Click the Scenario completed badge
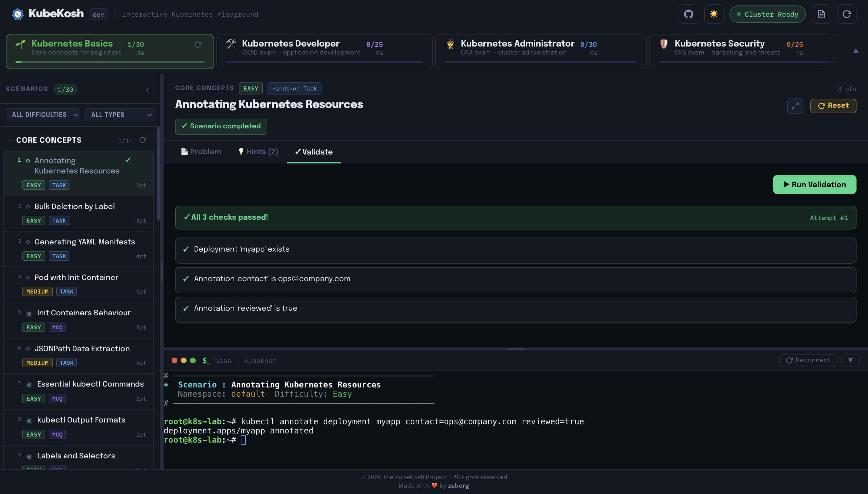 coord(221,126)
